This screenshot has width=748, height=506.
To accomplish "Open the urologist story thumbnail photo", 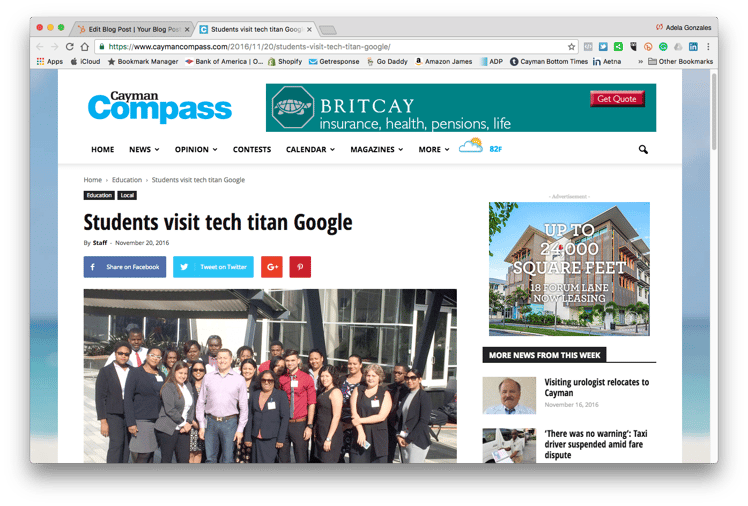I will [509, 396].
